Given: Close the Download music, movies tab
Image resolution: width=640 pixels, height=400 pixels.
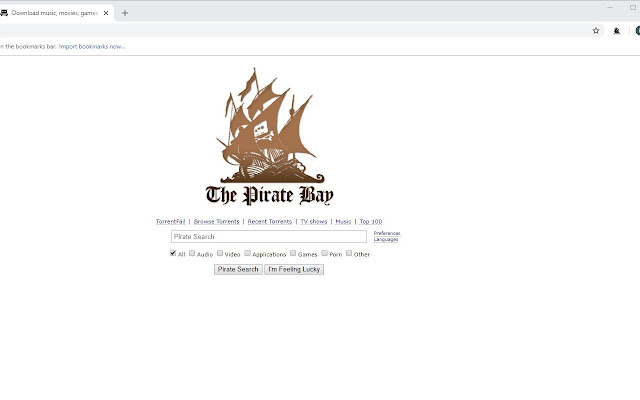Looking at the screenshot, I should [x=106, y=13].
